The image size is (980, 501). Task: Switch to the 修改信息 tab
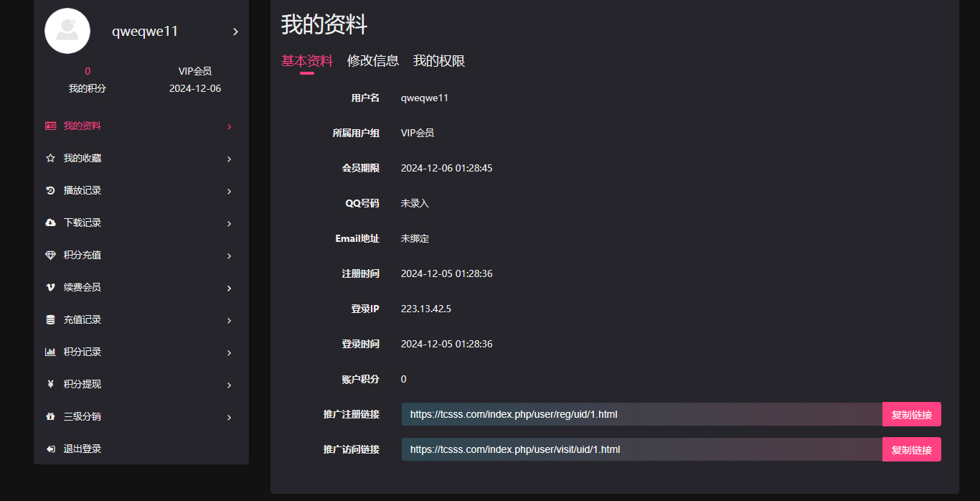click(373, 61)
